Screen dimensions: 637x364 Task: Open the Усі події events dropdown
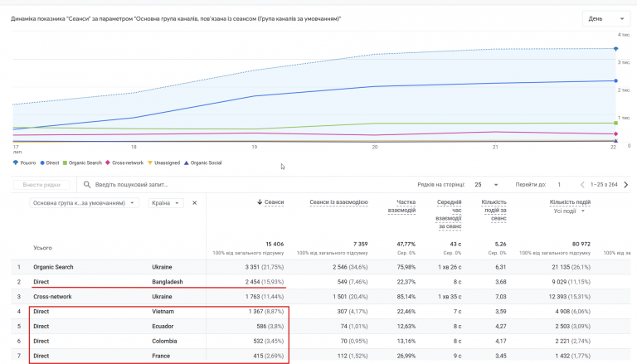click(569, 211)
